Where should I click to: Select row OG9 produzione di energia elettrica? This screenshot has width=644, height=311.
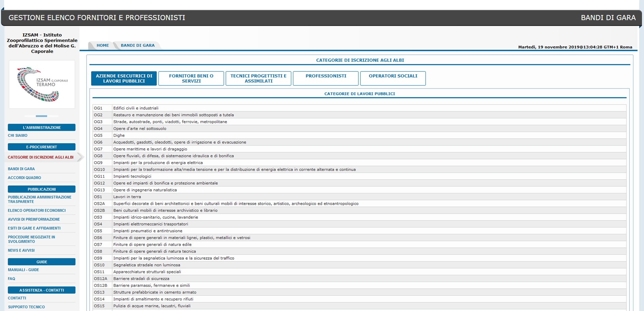point(359,162)
